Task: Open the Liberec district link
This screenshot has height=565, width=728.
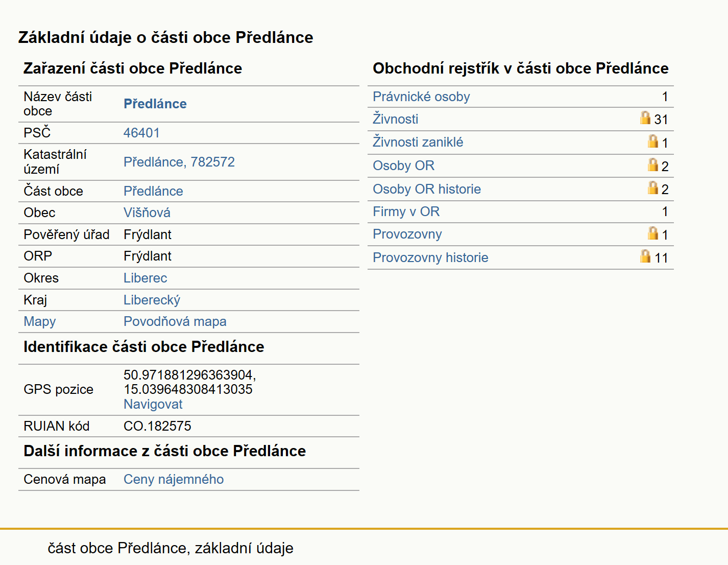Action: click(x=145, y=278)
